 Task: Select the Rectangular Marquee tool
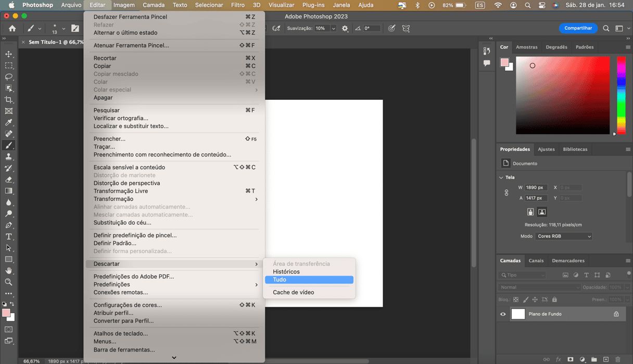(x=9, y=66)
